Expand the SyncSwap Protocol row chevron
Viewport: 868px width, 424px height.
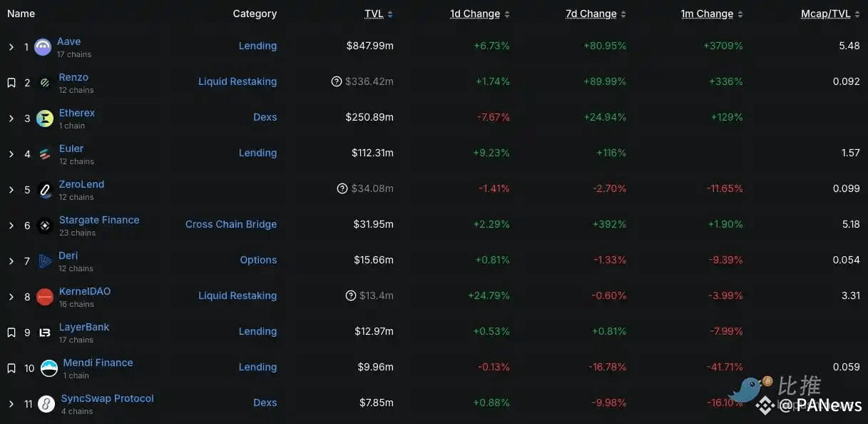(x=11, y=404)
